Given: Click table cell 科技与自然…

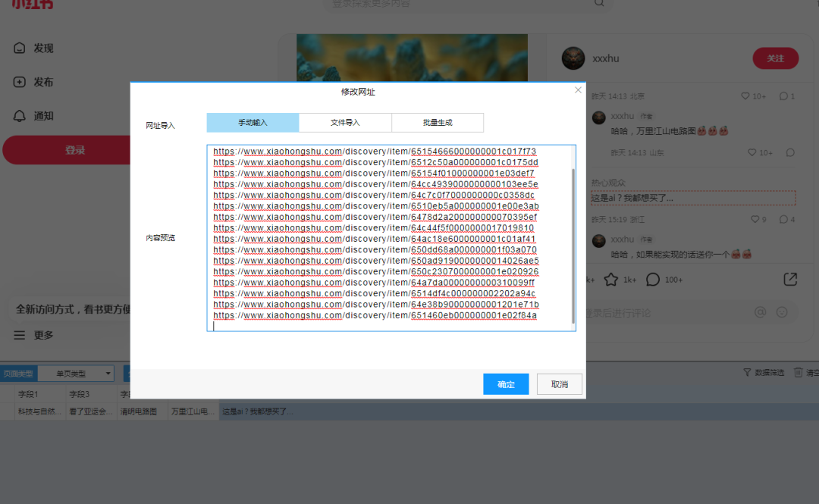Looking at the screenshot, I should tap(39, 412).
